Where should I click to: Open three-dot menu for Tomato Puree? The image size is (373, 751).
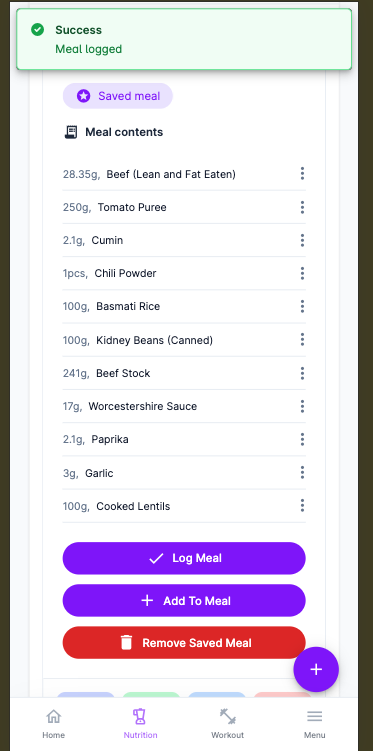pos(302,207)
